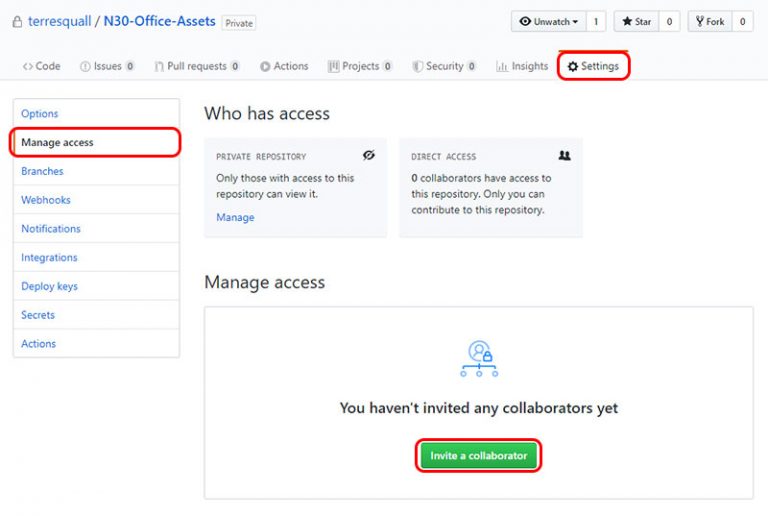Click the Manage link under Private Repository
This screenshot has width=768, height=516.
click(x=235, y=217)
